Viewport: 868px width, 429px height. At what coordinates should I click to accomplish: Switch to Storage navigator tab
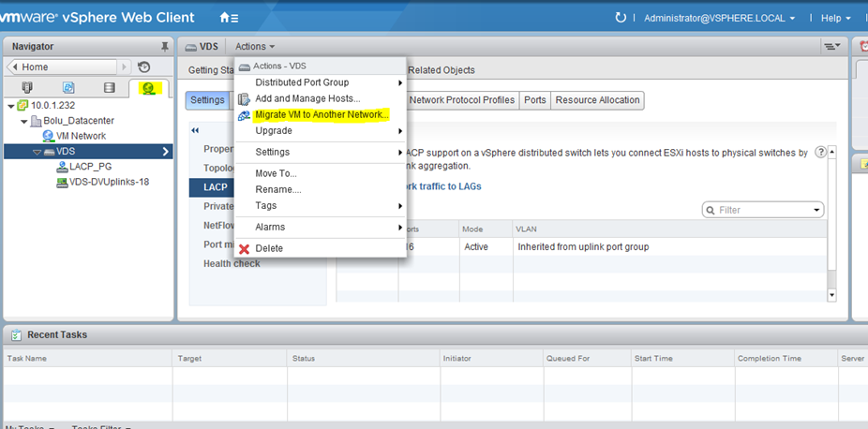tap(110, 88)
